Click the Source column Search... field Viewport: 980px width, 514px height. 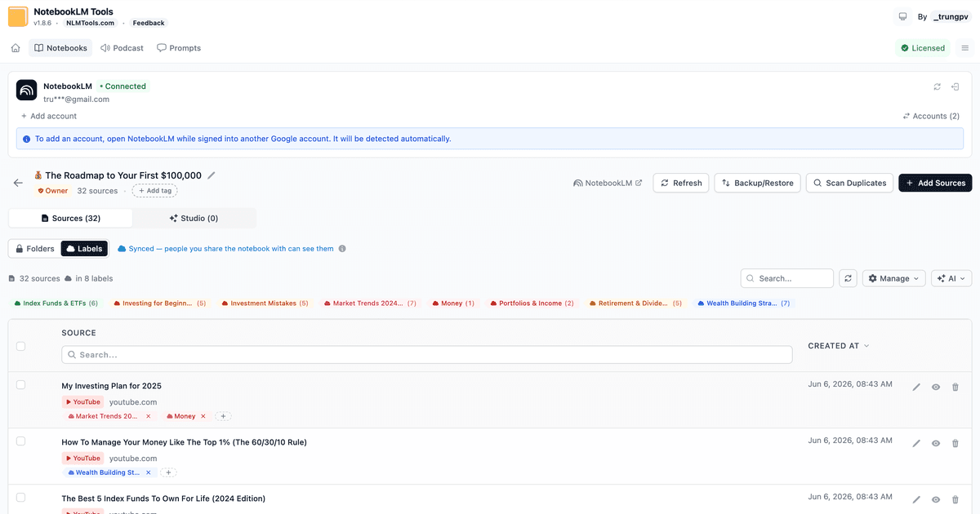[x=427, y=355]
